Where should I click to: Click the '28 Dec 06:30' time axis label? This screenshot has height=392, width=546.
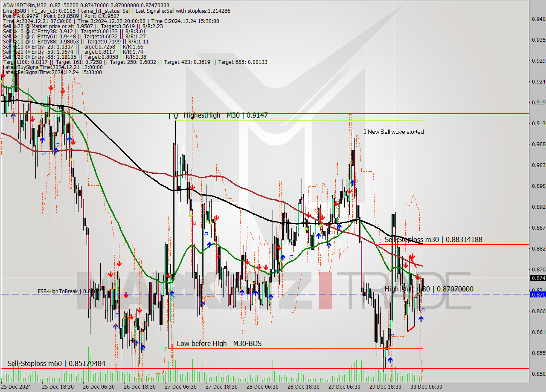tap(262, 387)
